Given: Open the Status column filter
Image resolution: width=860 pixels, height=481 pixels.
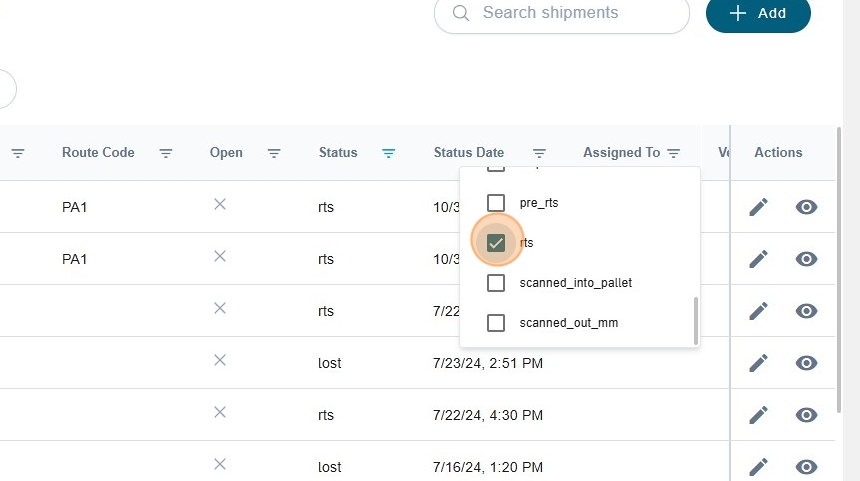Looking at the screenshot, I should [389, 153].
